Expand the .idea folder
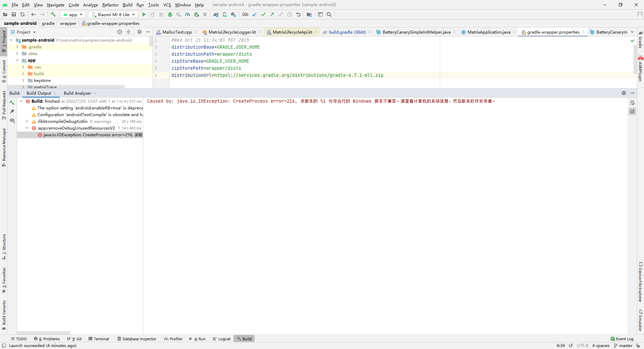Screen dimensions: 644x349 [x=17, y=54]
